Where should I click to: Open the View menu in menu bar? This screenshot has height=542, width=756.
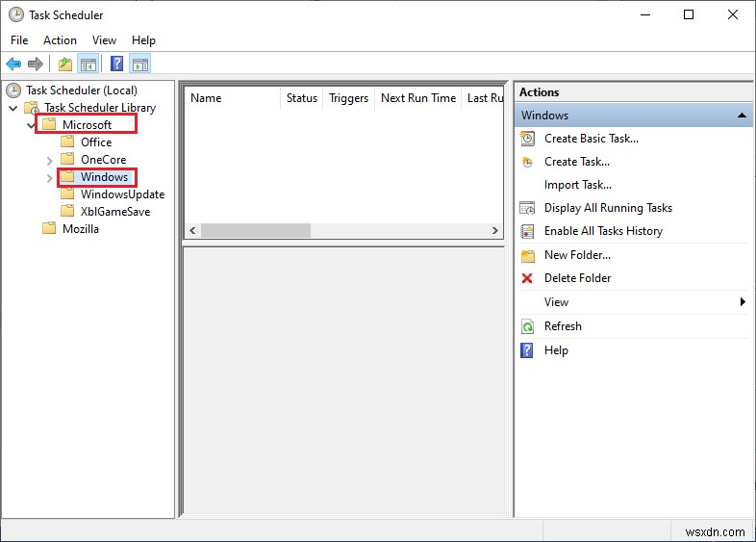(104, 40)
